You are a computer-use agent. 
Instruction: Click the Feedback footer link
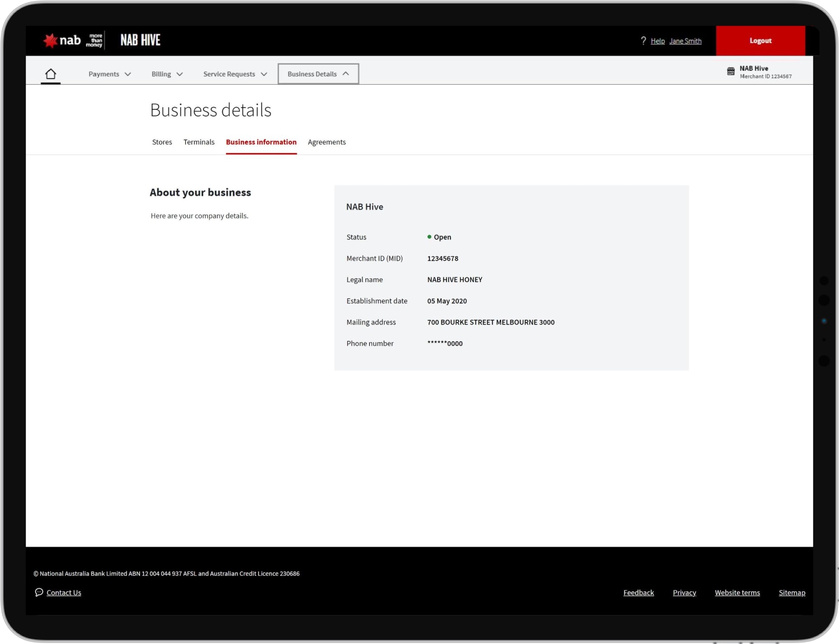[x=639, y=593]
